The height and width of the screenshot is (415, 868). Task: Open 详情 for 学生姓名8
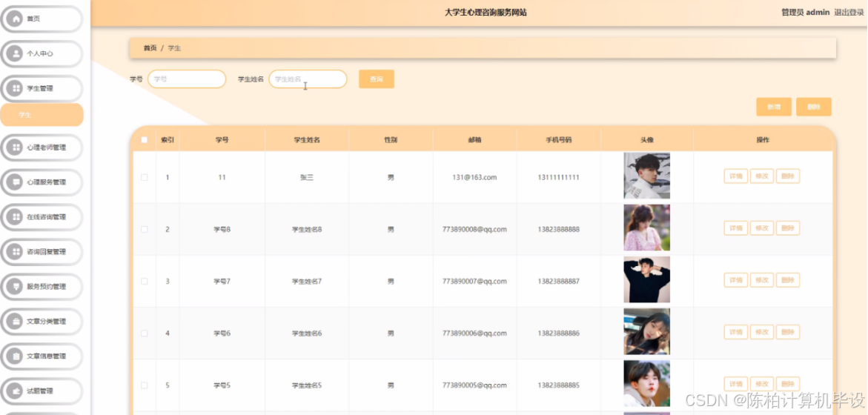(x=736, y=228)
